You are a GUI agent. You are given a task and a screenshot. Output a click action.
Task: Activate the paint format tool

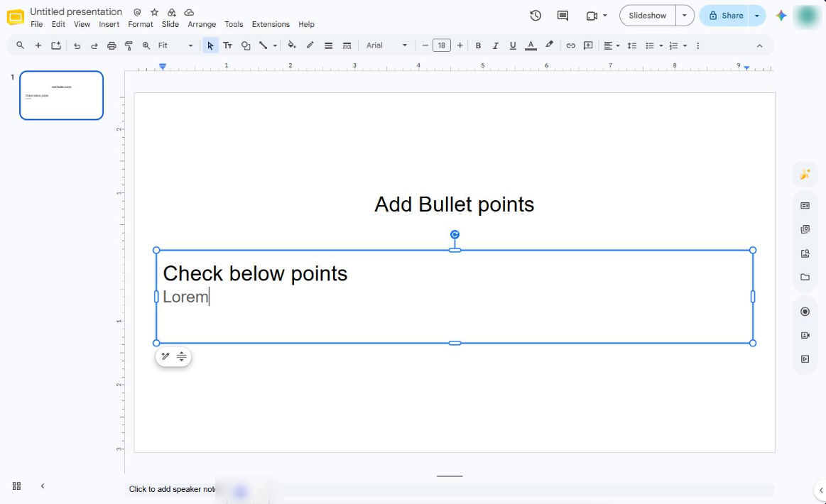click(x=129, y=46)
